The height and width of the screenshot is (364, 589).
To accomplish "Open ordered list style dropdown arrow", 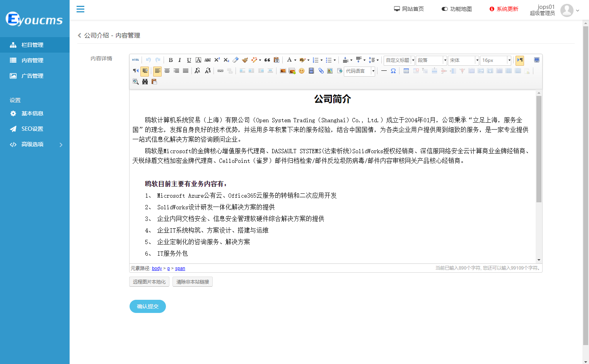I will pos(321,60).
